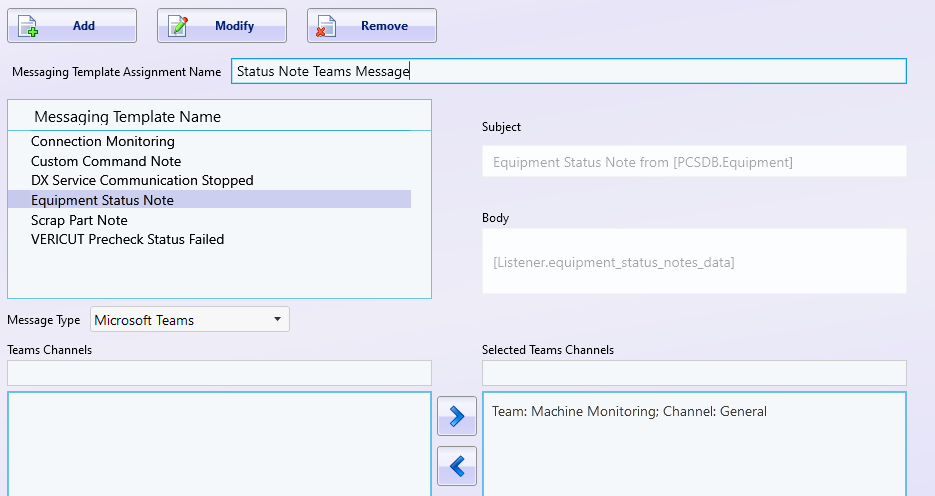Focus the Messaging Template Assignment Name field
The image size is (935, 496).
click(x=569, y=71)
